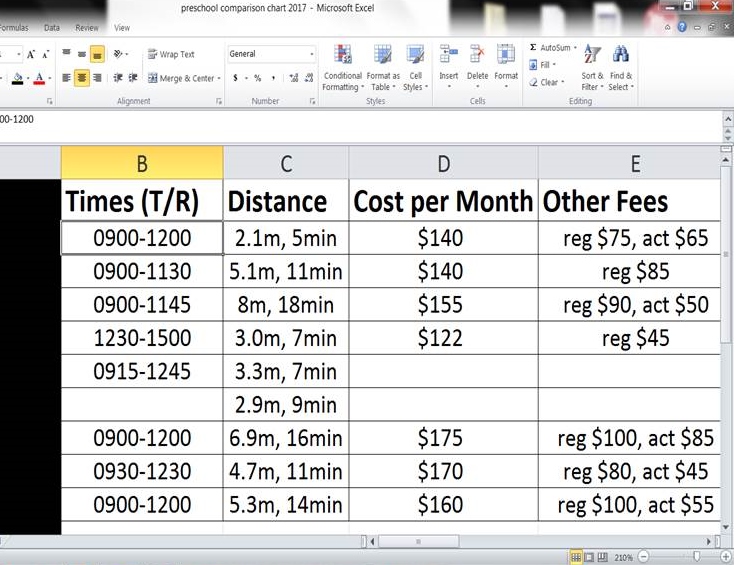738x565 pixels.
Task: Click the Decrease Decimal icon
Action: (x=309, y=78)
